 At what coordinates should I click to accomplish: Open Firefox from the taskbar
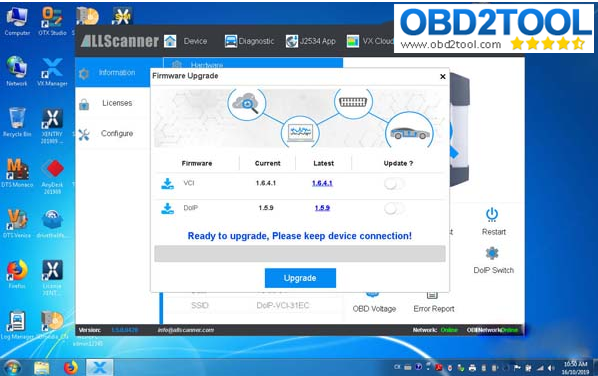71,367
